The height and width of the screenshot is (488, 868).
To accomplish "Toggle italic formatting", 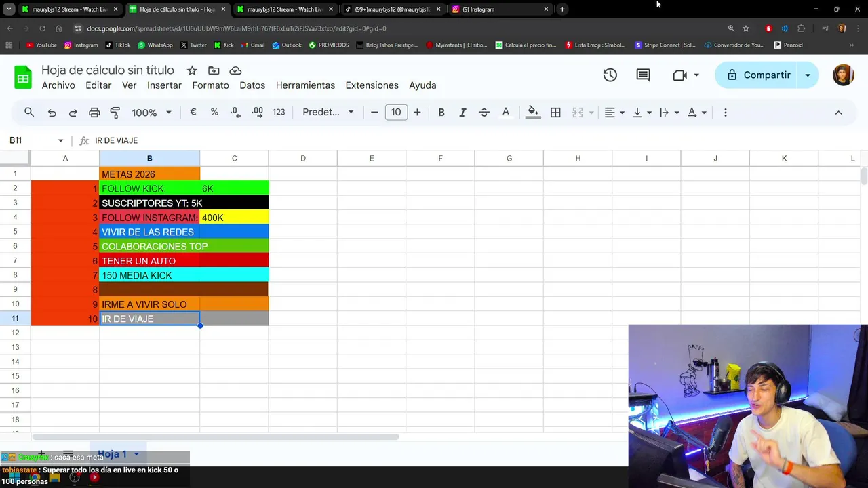I will 462,113.
